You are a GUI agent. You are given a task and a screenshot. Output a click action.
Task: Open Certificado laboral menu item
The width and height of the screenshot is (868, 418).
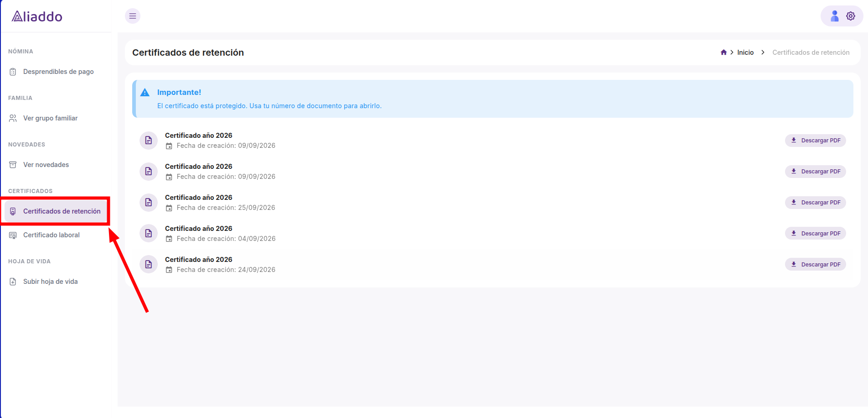click(56, 235)
